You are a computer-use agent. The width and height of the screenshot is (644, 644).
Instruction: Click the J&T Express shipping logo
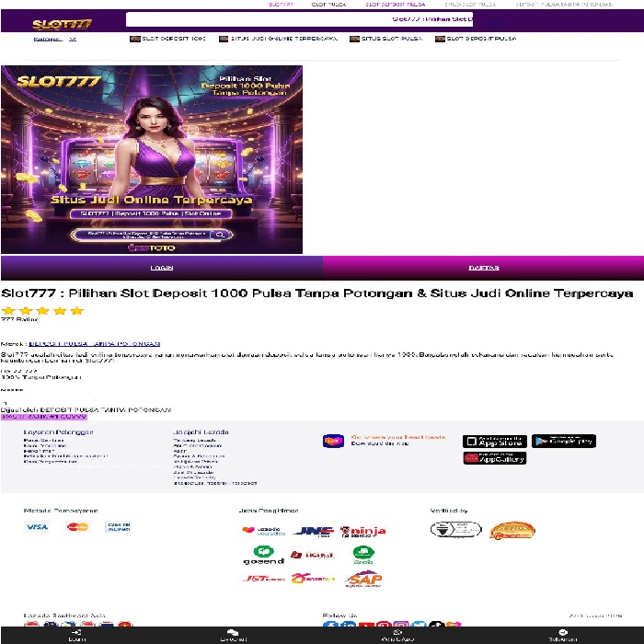click(x=263, y=579)
